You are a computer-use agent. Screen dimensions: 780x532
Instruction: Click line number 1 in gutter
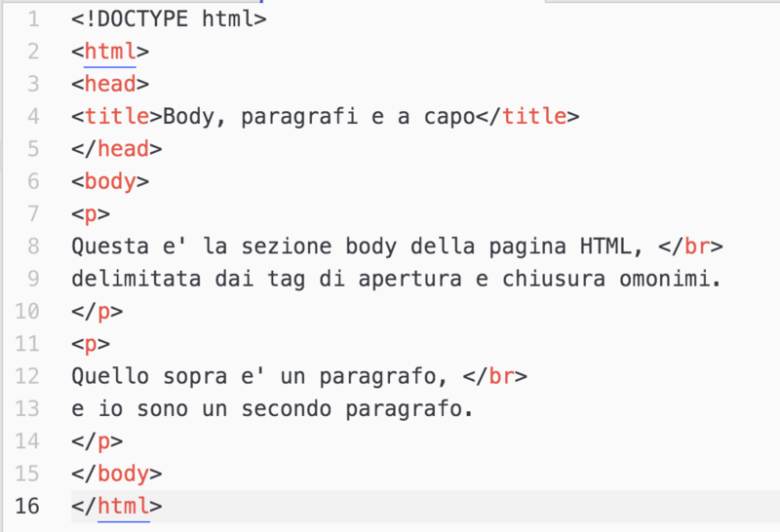(x=33, y=19)
